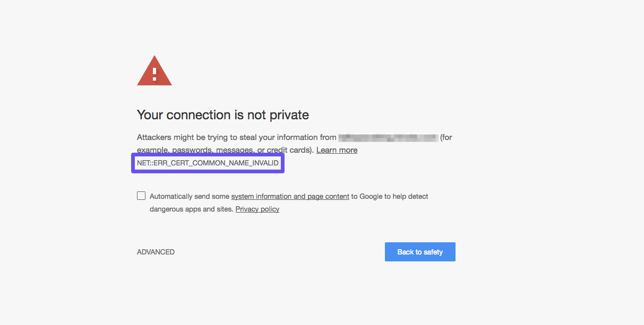The height and width of the screenshot is (325, 644).
Task: Select the exclamation mark inside the warning triangle
Action: (x=154, y=73)
